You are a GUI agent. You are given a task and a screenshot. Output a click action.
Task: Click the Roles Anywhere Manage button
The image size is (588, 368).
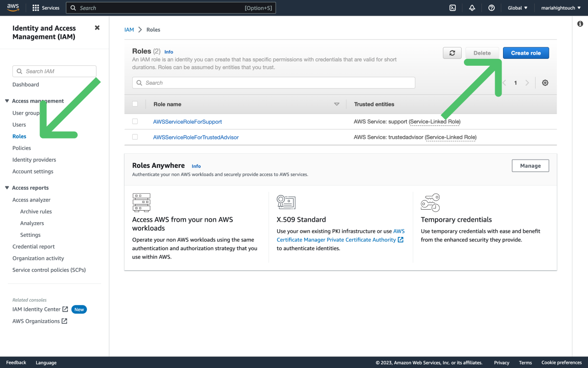tap(531, 166)
